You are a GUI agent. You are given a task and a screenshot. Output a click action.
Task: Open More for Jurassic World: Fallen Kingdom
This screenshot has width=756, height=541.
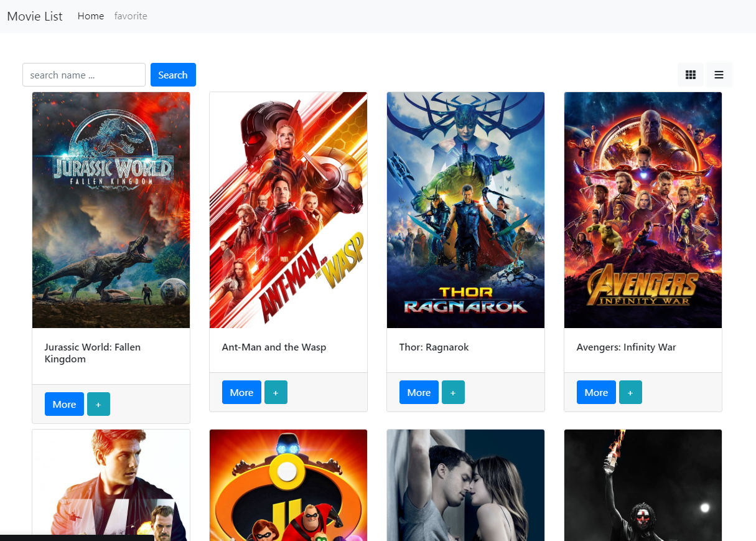coord(64,404)
